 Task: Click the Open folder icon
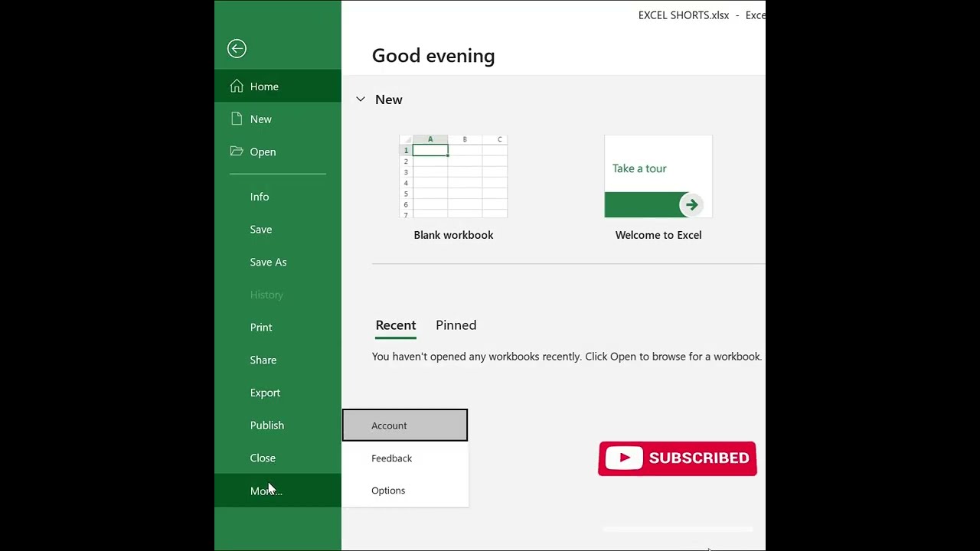(237, 152)
